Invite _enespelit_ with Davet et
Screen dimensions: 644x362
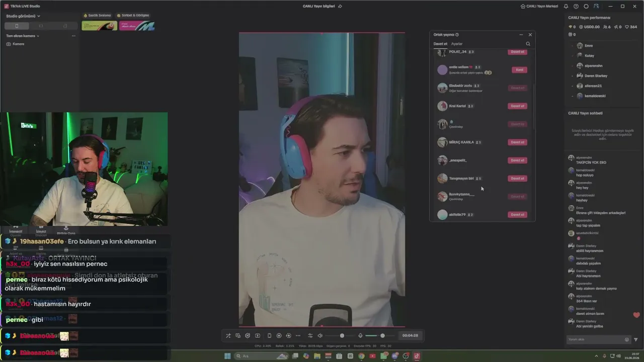(518, 160)
